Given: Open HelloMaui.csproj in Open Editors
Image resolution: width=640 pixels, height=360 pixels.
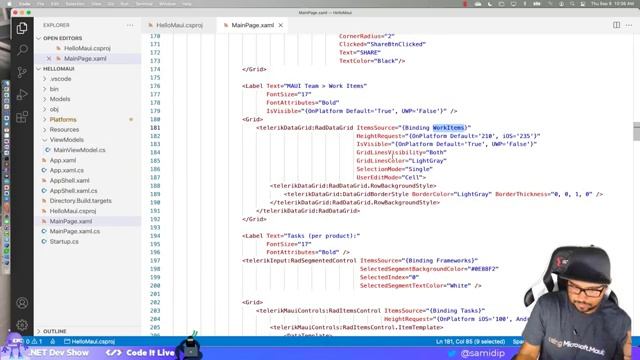Looking at the screenshot, I should 87,48.
